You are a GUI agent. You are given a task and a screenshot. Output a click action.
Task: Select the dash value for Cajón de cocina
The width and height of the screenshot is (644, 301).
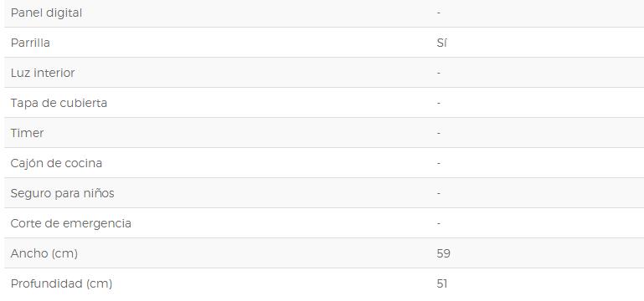tap(439, 163)
